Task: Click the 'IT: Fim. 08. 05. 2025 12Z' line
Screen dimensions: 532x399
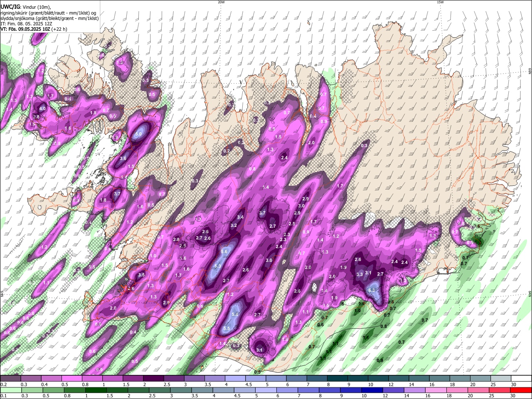Action: click(26, 24)
